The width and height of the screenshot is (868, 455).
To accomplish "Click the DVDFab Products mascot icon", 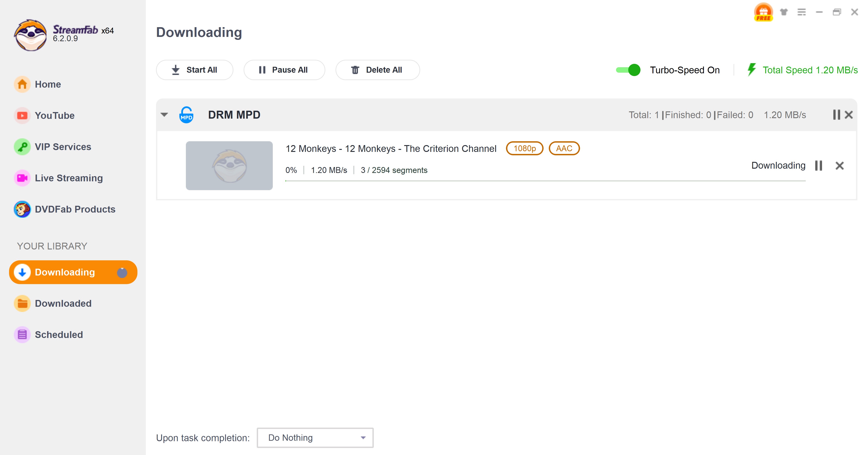I will (22, 209).
